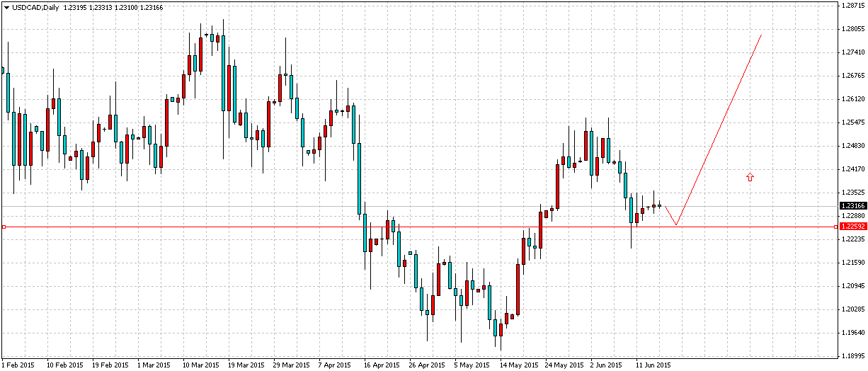868x371 pixels.
Task: Click the 1.20945 price axis label
Action: point(852,286)
